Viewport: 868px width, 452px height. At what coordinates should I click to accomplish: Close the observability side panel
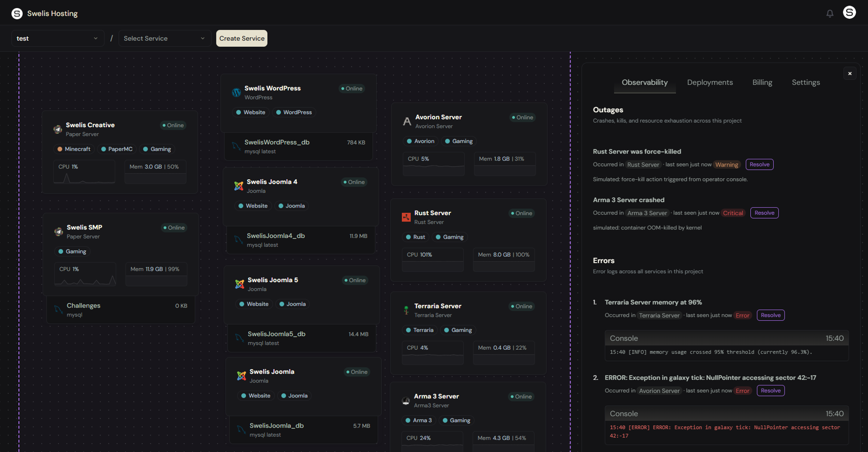coord(850,74)
